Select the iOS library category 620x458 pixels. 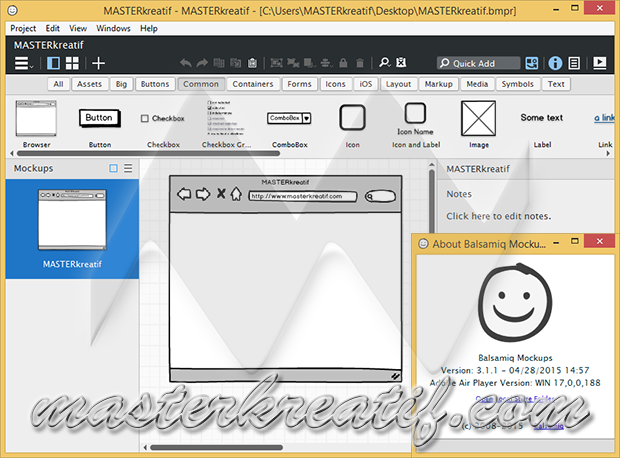(x=366, y=84)
